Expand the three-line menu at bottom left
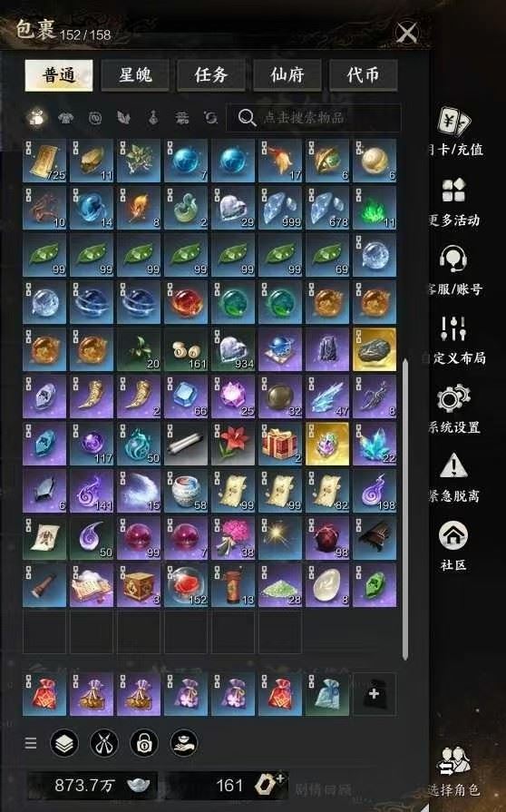The image size is (506, 812). 31,744
